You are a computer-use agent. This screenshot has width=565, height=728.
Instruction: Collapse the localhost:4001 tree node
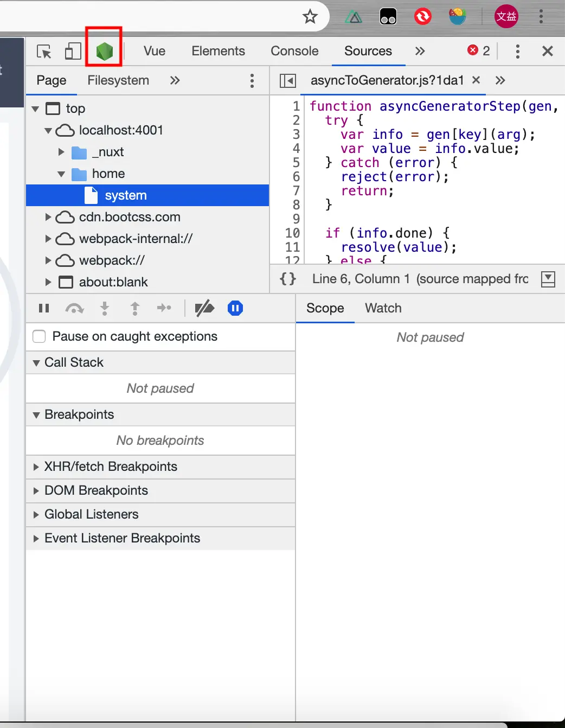48,131
